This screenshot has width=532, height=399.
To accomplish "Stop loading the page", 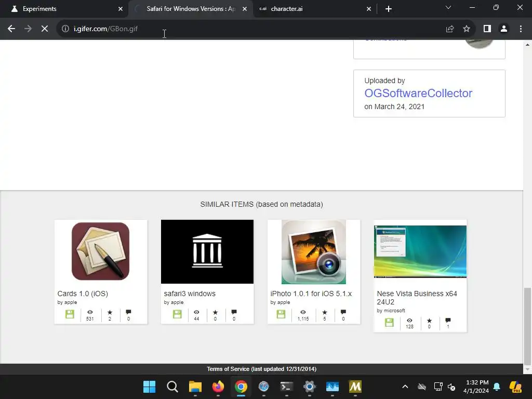I will point(45,29).
